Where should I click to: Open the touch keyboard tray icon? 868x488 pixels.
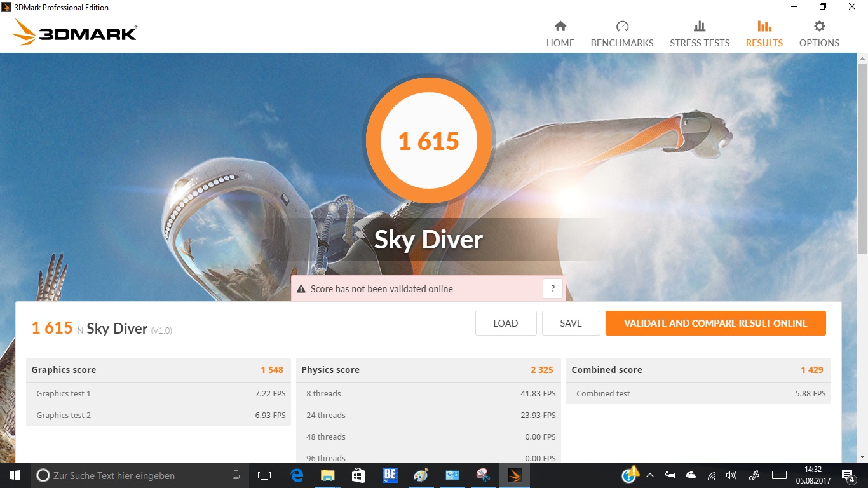click(x=779, y=475)
